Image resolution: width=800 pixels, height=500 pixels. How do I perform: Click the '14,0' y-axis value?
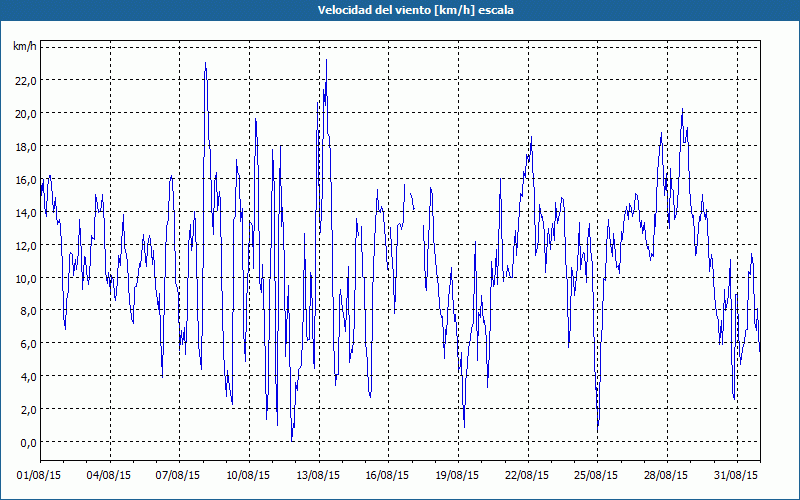tap(26, 213)
